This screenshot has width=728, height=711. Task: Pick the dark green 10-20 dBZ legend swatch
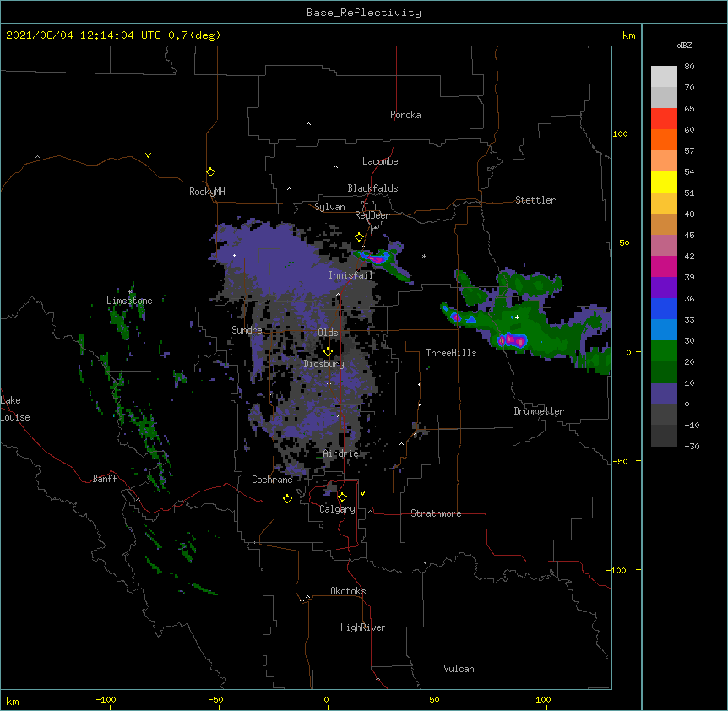pyautogui.click(x=664, y=372)
